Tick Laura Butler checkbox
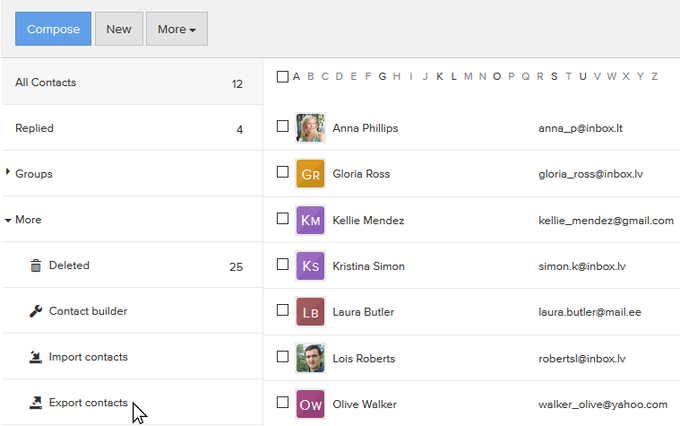 tap(282, 310)
